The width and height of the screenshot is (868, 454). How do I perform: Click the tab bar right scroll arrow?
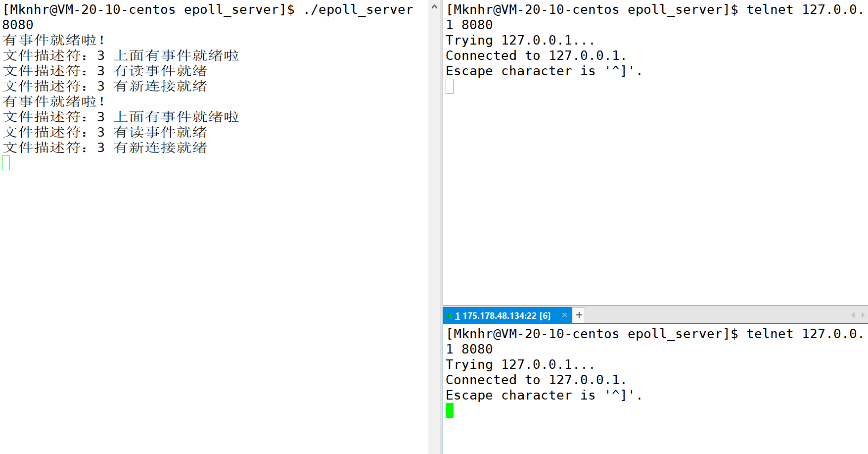[863, 315]
